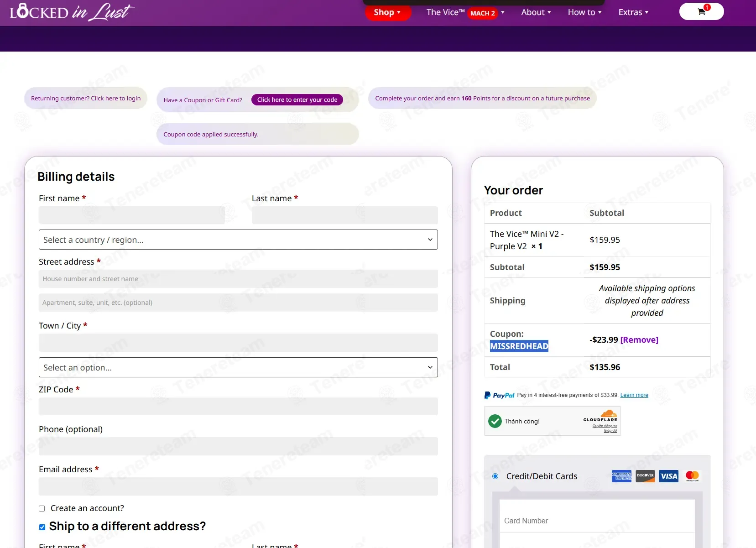Screen dimensions: 756x548
Task: Open the Select an option state dropdown
Action: [x=238, y=367]
